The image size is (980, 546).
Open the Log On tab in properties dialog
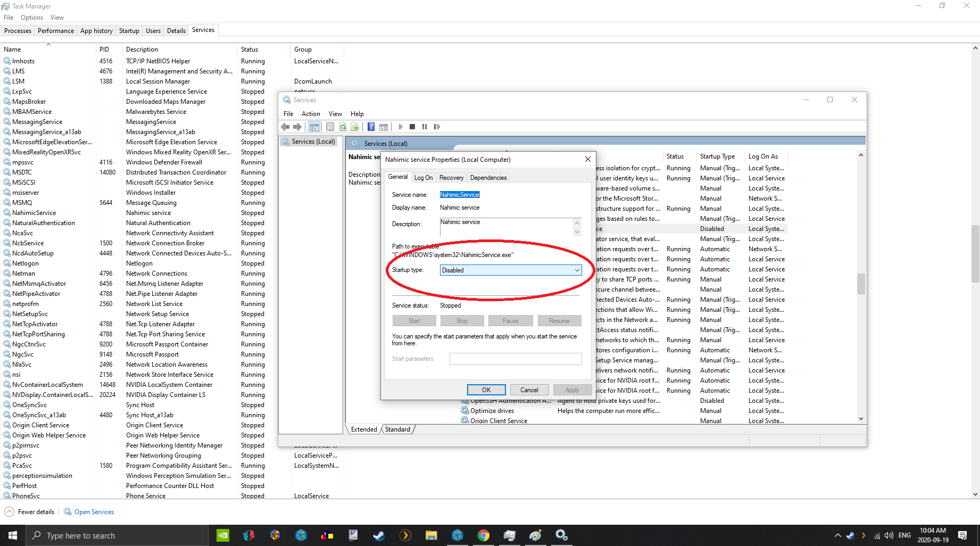click(423, 178)
